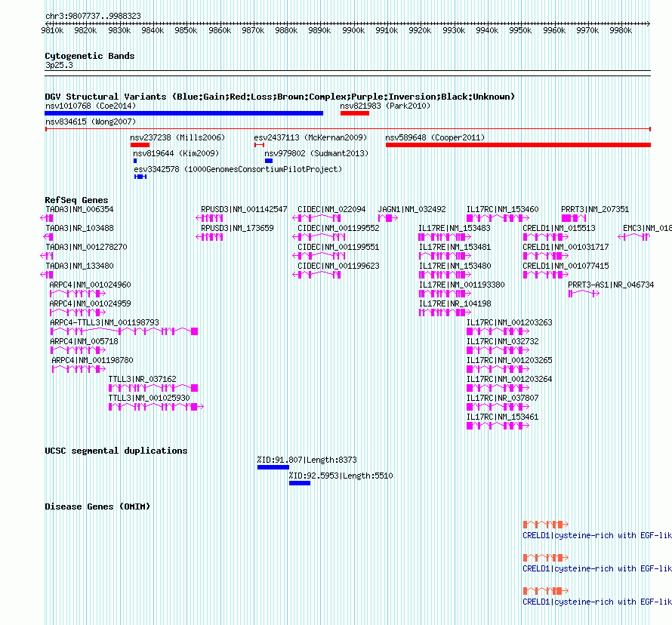Viewport: 672px width, 625px height.
Task: Open transcript label IL17RE|NM_153480
Action: coord(455,266)
